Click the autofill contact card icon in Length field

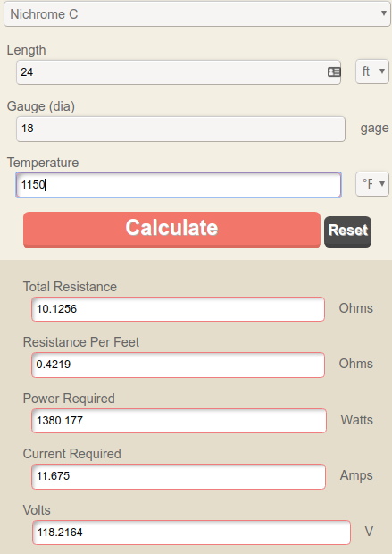pyautogui.click(x=334, y=72)
